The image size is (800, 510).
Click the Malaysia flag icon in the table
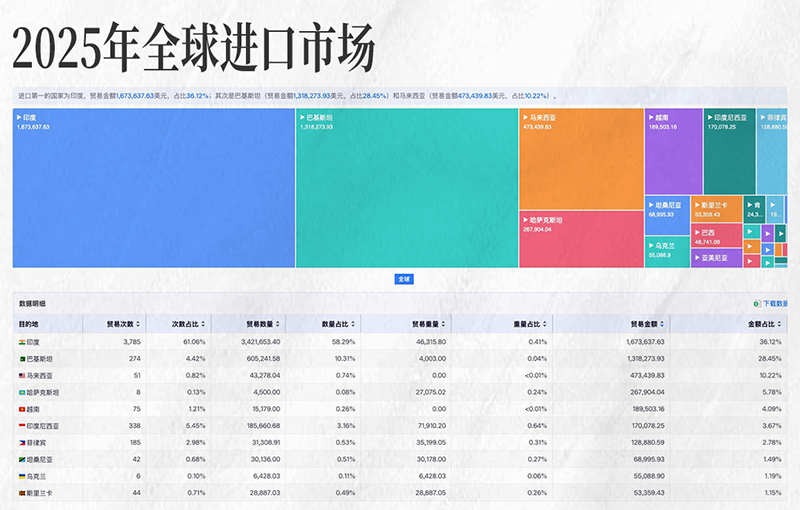[x=22, y=375]
